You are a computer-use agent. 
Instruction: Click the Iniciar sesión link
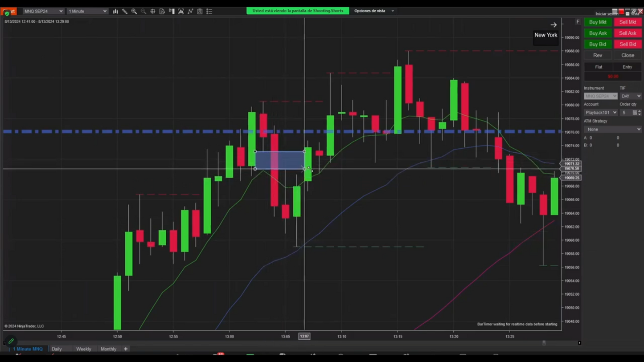click(x=607, y=14)
